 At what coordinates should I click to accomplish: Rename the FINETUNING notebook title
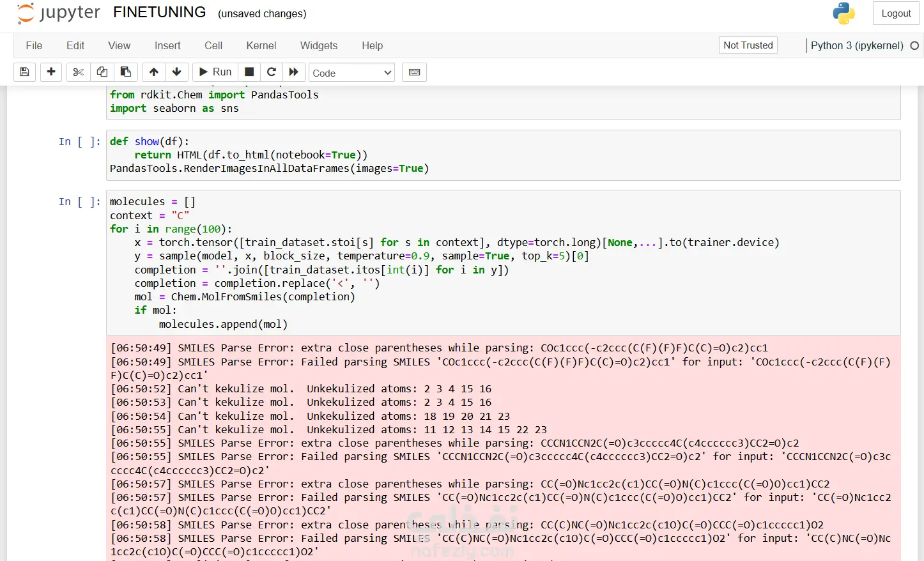coord(159,13)
